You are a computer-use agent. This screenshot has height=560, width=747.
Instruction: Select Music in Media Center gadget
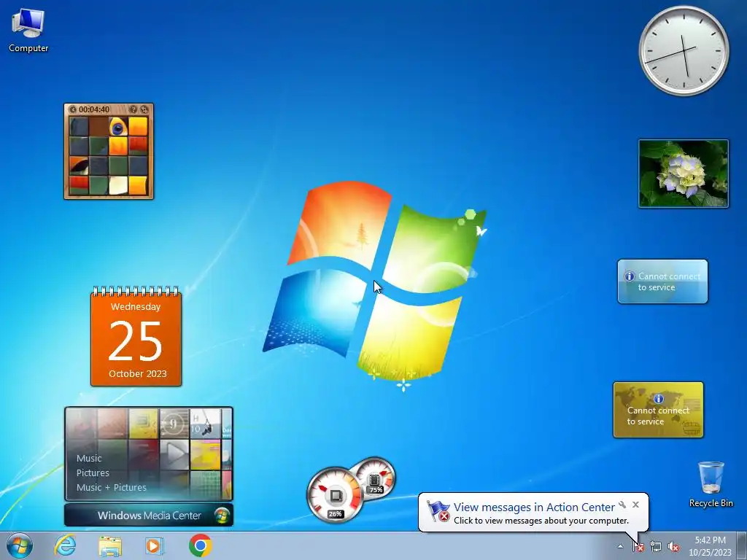(89, 458)
